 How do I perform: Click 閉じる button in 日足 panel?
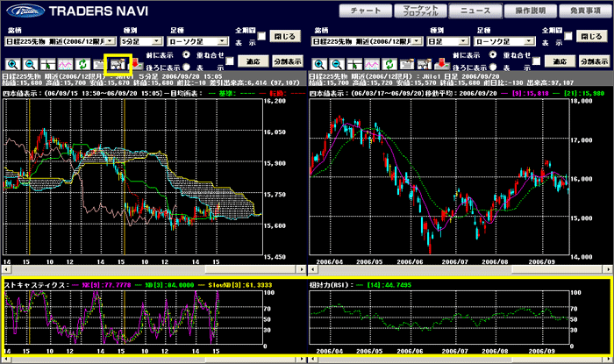click(591, 37)
